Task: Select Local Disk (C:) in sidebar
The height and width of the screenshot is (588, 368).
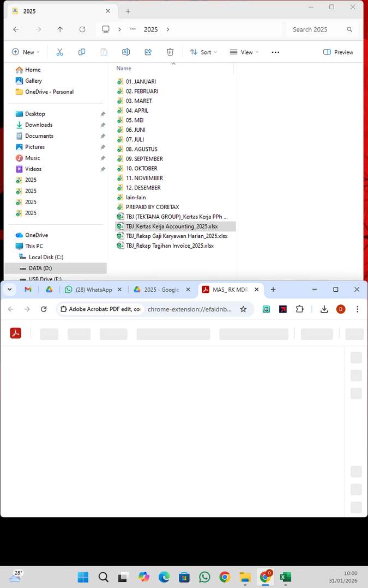Action: (x=41, y=257)
